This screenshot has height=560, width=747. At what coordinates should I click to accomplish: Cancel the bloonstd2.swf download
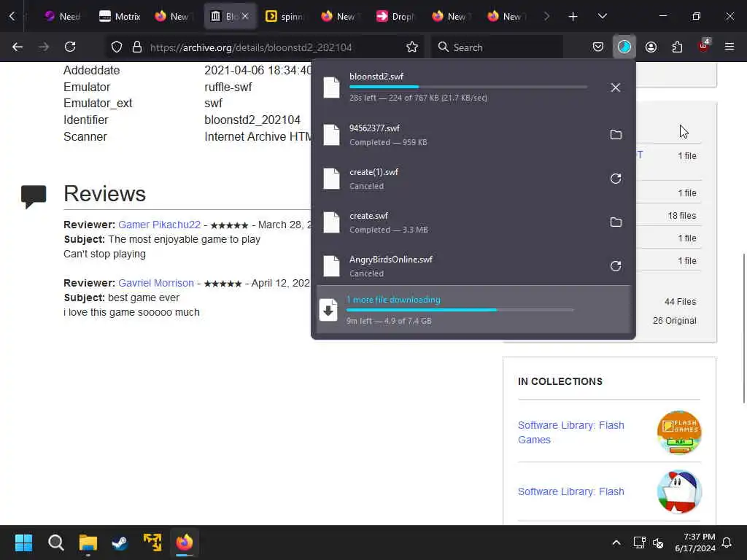click(615, 87)
